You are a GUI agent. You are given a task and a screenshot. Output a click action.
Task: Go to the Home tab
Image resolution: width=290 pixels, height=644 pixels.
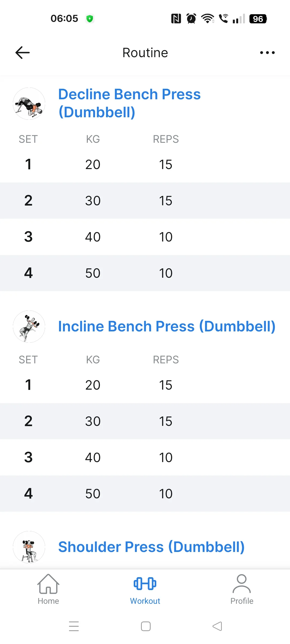(x=48, y=589)
